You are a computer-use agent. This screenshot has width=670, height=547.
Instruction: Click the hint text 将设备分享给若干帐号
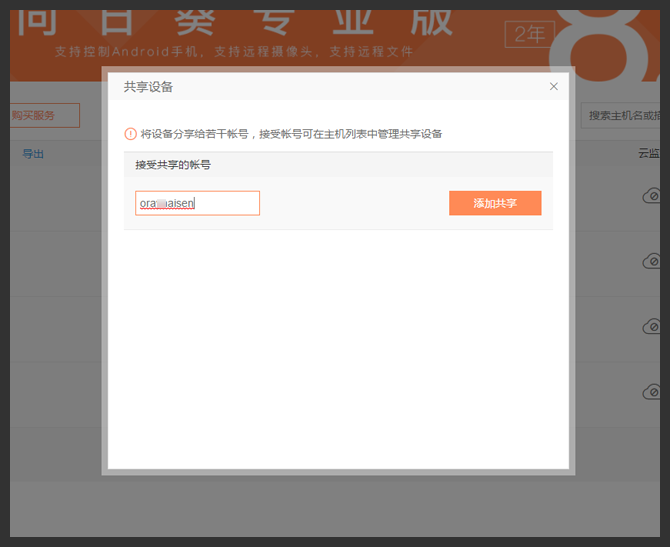coord(290,133)
